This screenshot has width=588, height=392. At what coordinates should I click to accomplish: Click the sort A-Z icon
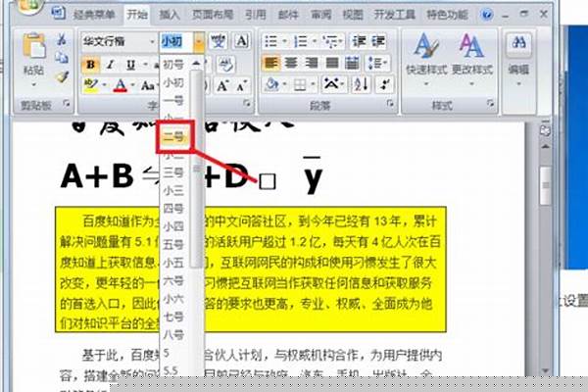tap(362, 85)
